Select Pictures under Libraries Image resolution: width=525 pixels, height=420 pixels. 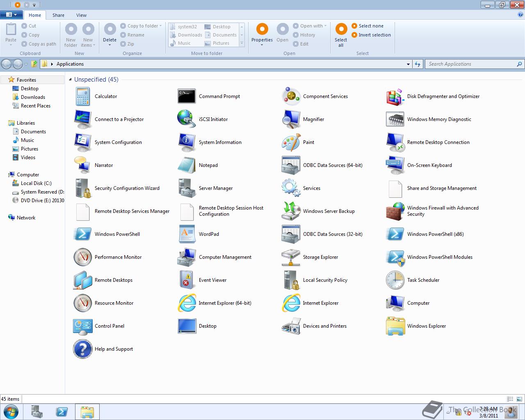point(29,149)
